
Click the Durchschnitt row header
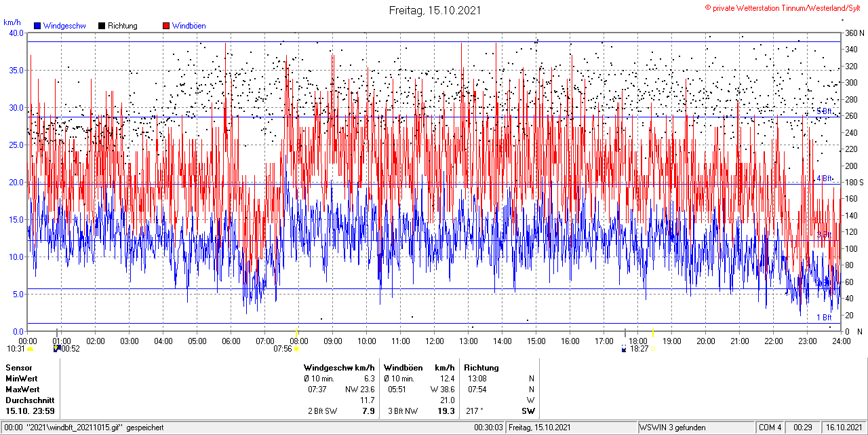coord(29,400)
